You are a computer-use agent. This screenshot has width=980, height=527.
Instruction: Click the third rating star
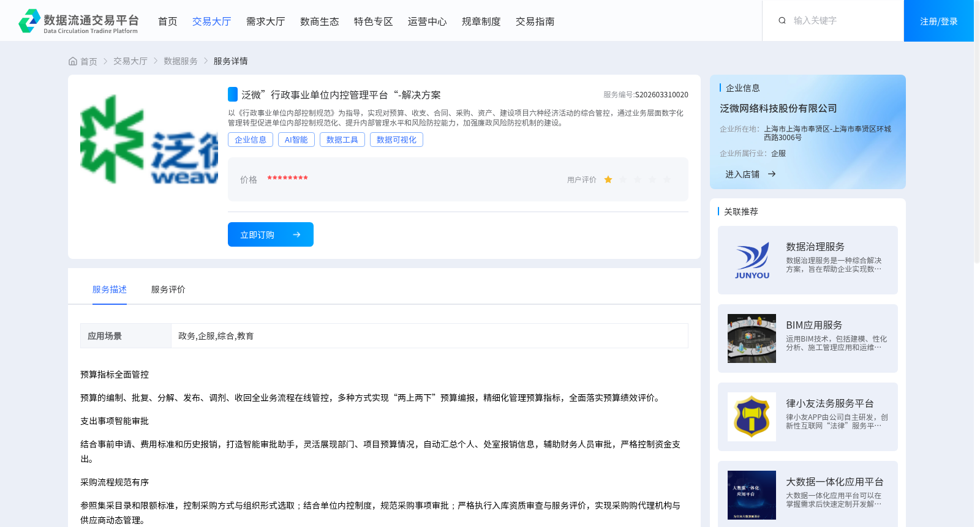(x=638, y=179)
